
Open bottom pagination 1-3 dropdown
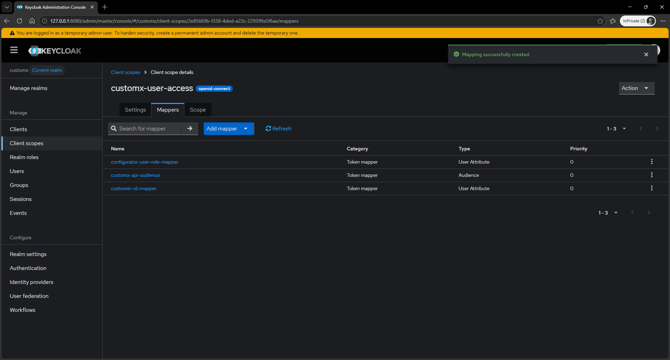click(x=608, y=213)
